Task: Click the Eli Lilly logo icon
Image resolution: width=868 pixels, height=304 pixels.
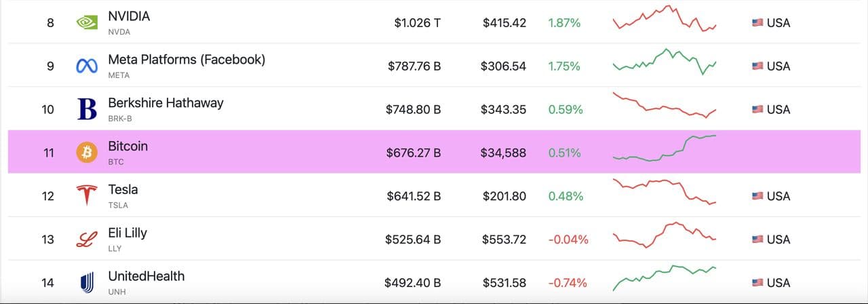Action: [x=86, y=239]
